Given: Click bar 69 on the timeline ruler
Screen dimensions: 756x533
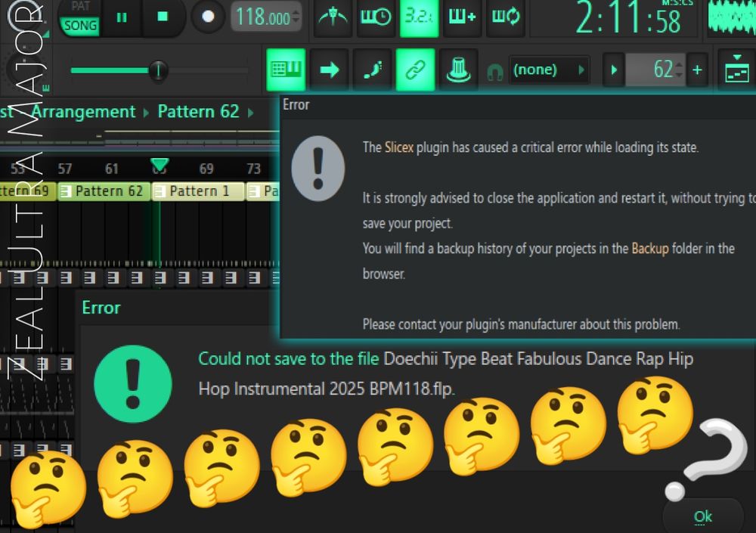Looking at the screenshot, I should tap(206, 169).
